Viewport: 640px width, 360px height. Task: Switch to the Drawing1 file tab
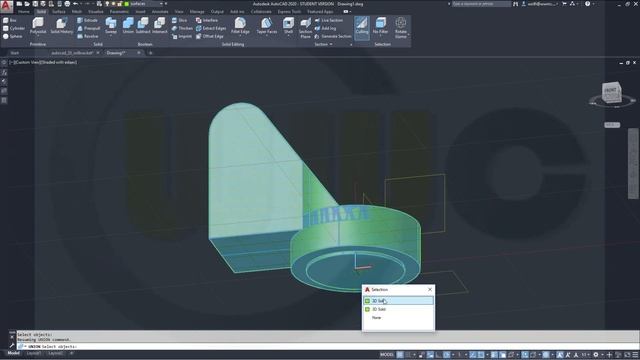(x=116, y=53)
